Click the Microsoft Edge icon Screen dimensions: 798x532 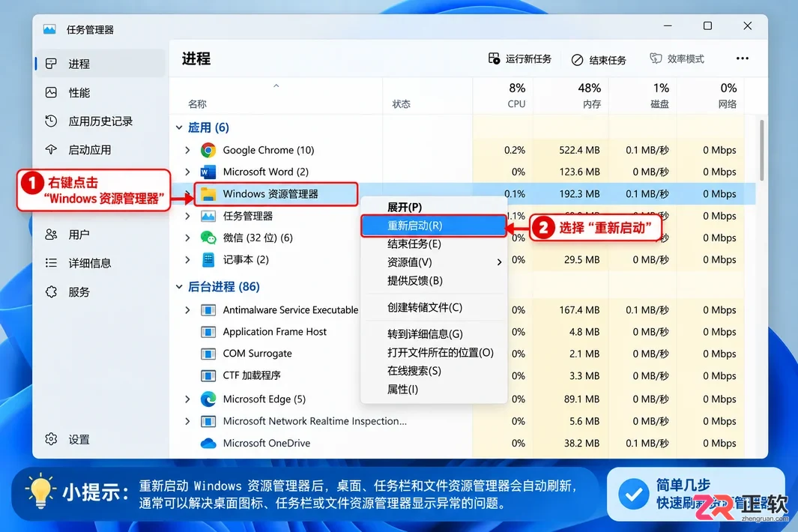click(208, 399)
